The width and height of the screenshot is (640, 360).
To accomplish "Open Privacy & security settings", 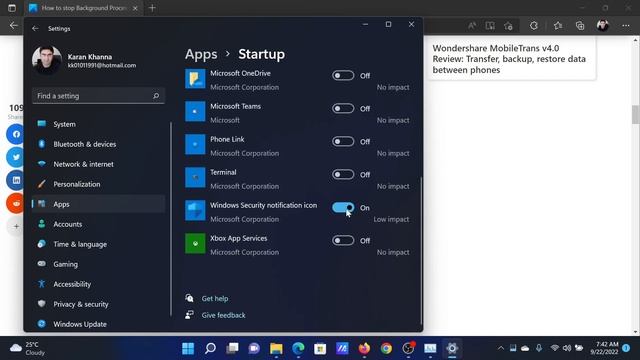I will 98,304.
